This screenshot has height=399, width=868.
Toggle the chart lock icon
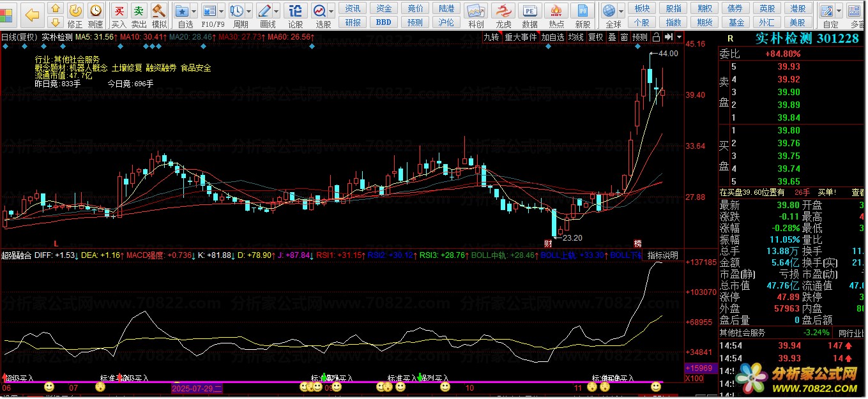[x=656, y=37]
